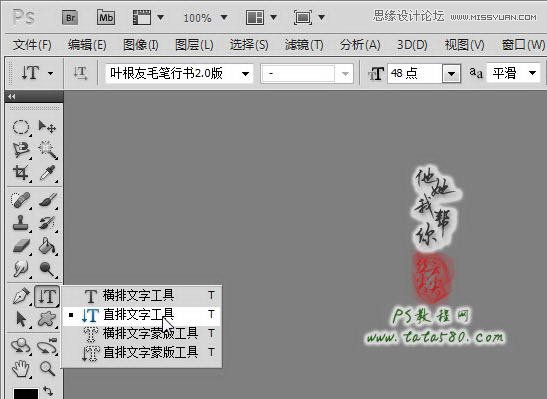Select the Hand tool

(x=21, y=369)
